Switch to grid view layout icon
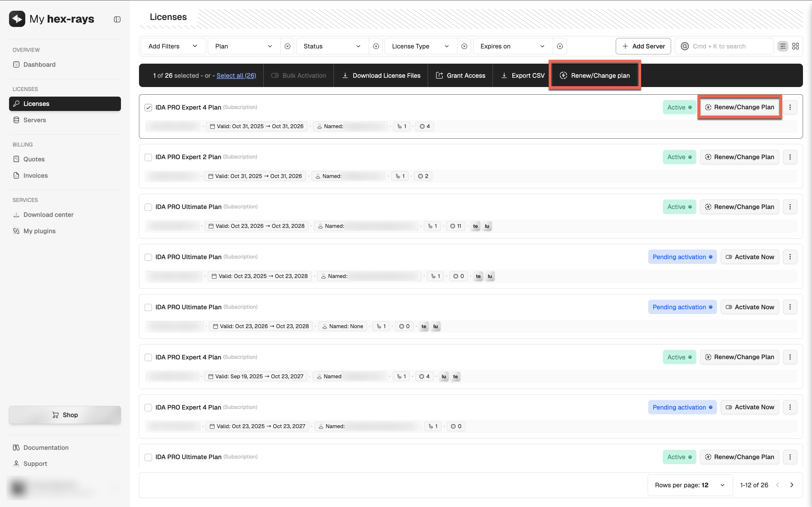 click(x=795, y=46)
